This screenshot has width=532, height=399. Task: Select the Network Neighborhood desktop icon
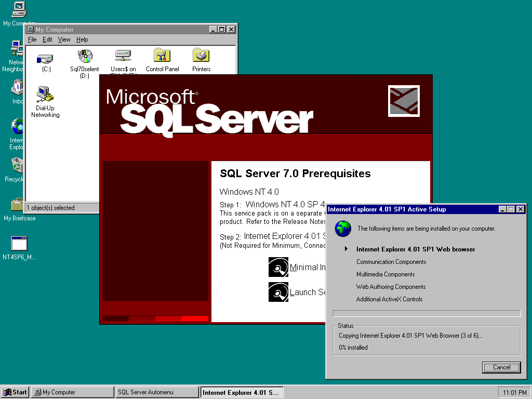[x=17, y=48]
